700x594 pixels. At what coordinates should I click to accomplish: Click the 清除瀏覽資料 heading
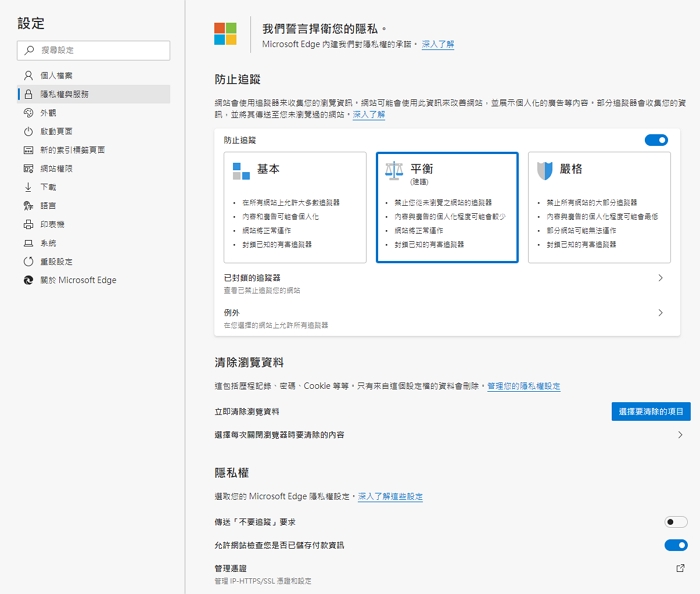(x=249, y=362)
